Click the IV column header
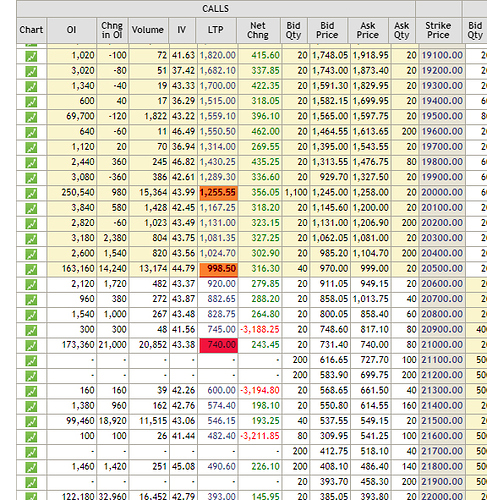Viewport: 487px width, 500px height. point(182,30)
